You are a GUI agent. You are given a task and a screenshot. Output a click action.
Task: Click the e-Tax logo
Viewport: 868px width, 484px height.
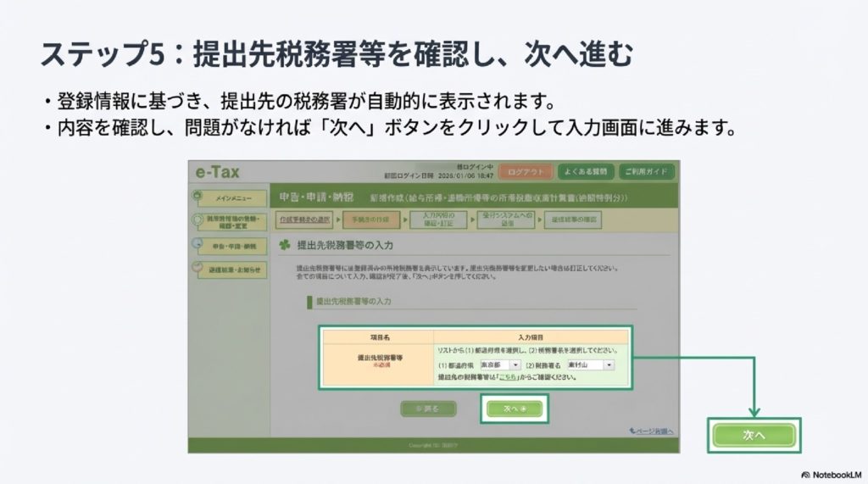(x=217, y=172)
